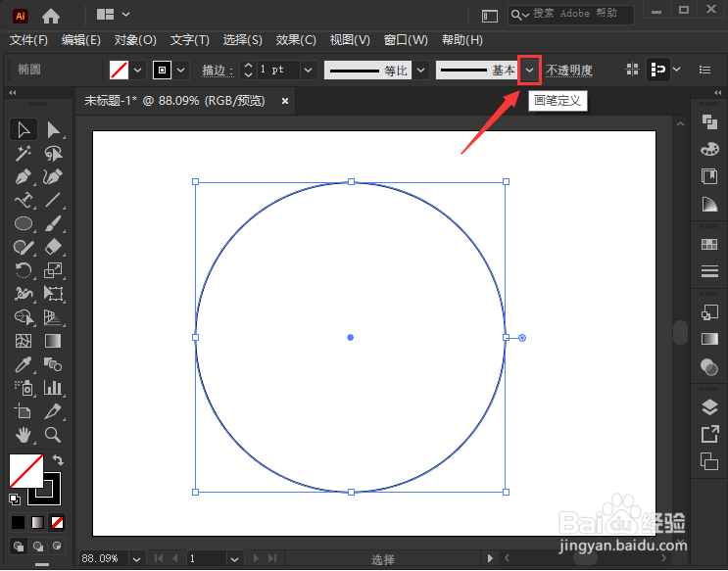This screenshot has width=728, height=571.
Task: Select the Line Segment tool
Action: (53, 200)
